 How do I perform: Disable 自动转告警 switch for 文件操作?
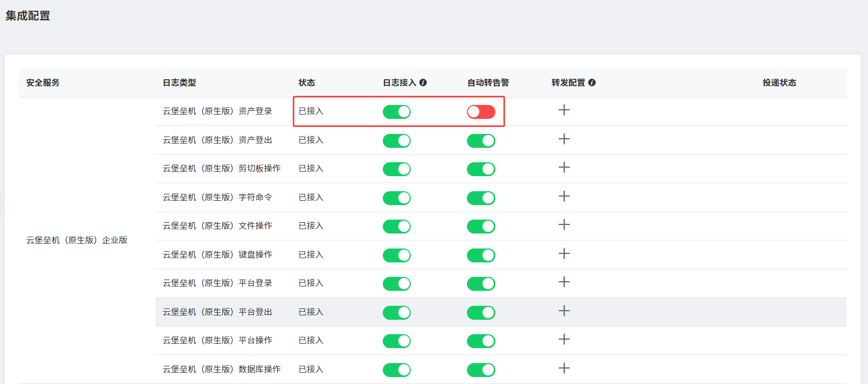pos(481,226)
